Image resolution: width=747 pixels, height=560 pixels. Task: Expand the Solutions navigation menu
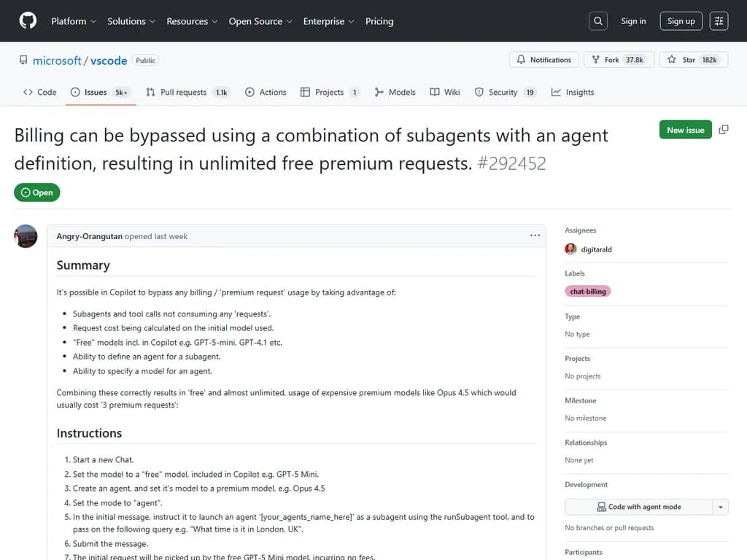pos(131,21)
